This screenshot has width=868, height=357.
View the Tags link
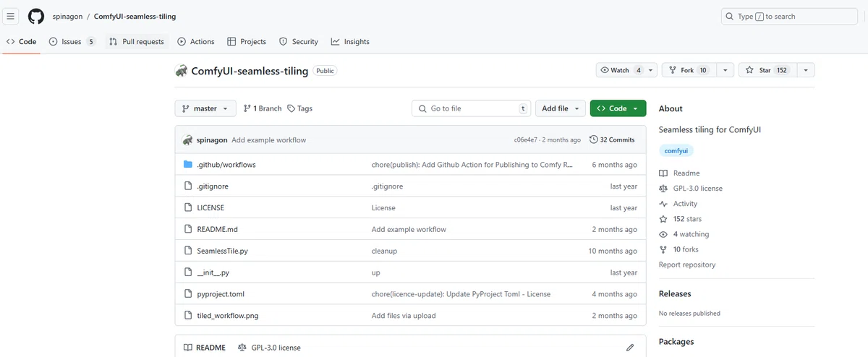point(299,108)
